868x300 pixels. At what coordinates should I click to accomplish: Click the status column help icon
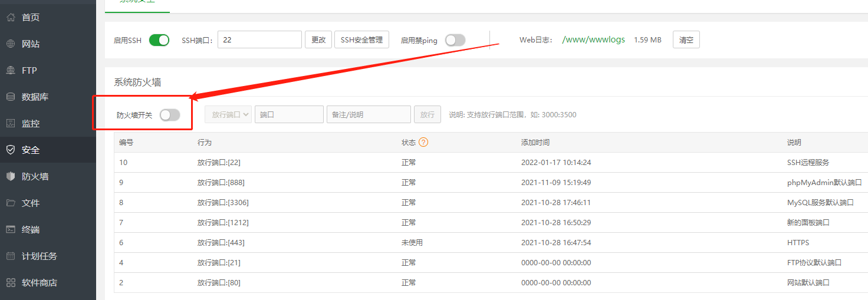point(423,142)
